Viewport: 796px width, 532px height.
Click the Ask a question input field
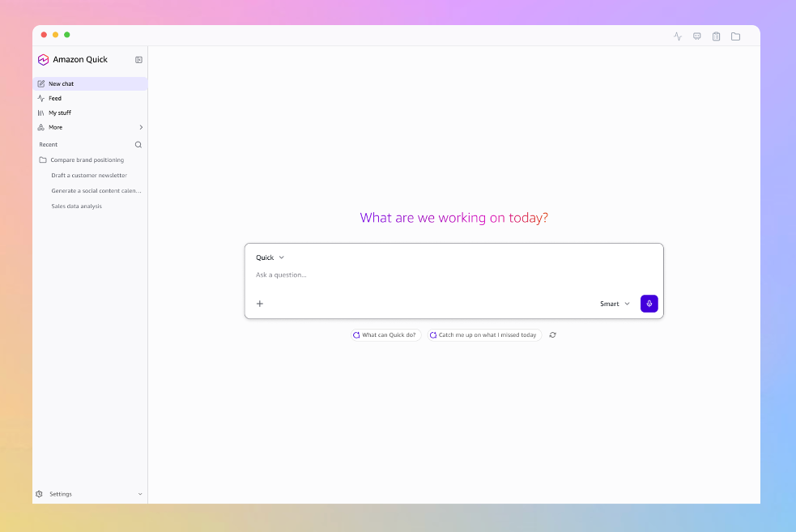(x=453, y=275)
